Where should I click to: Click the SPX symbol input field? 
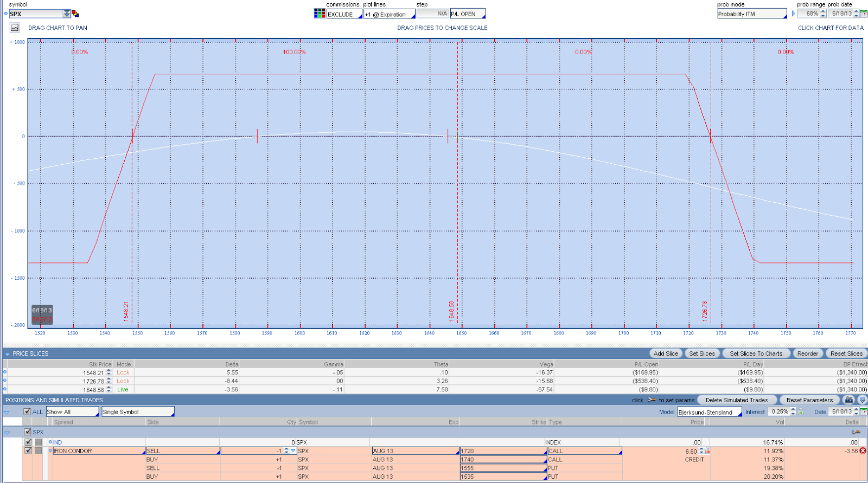tap(36, 14)
